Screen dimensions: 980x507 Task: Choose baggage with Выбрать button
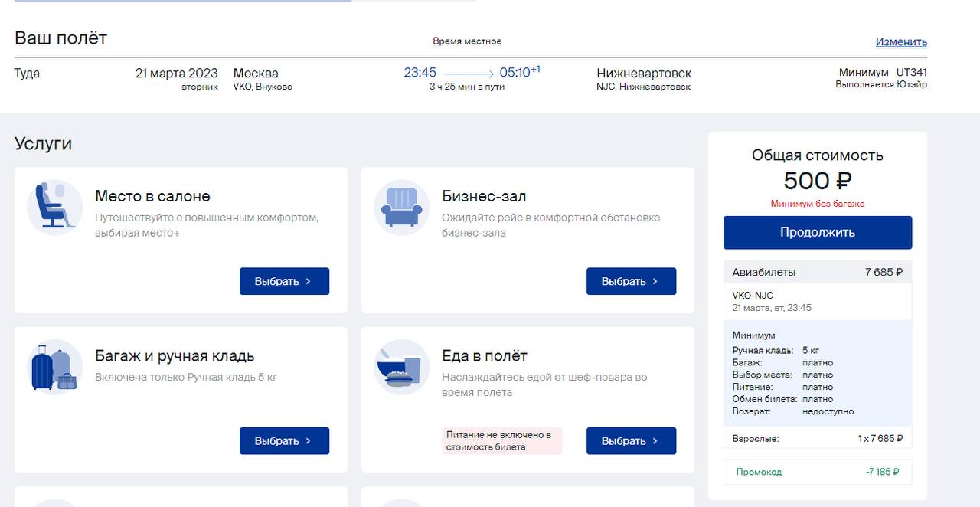click(284, 441)
